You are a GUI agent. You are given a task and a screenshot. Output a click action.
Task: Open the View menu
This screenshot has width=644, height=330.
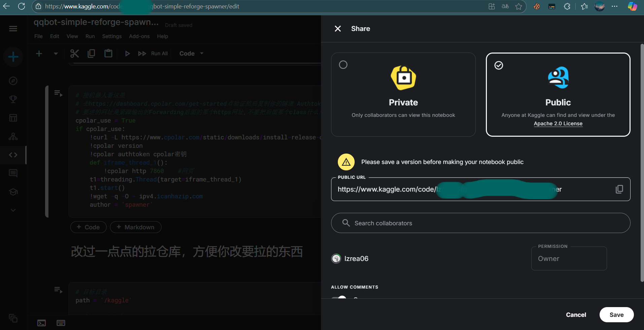72,36
